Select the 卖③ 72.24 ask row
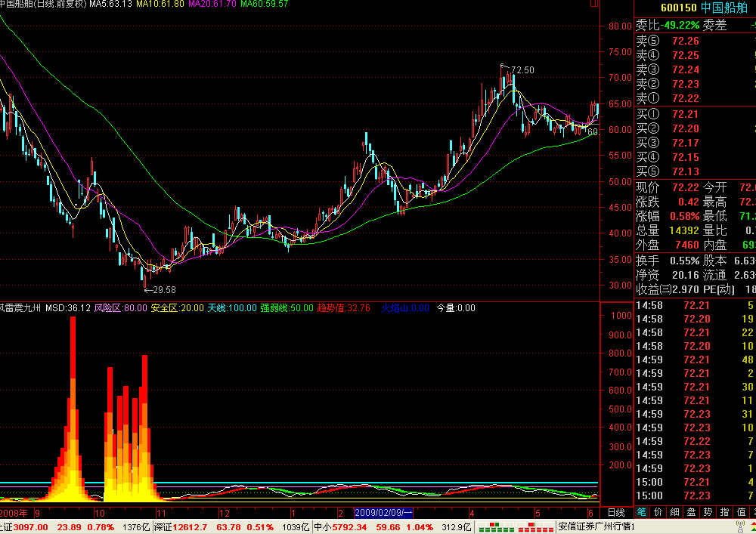 click(x=696, y=69)
